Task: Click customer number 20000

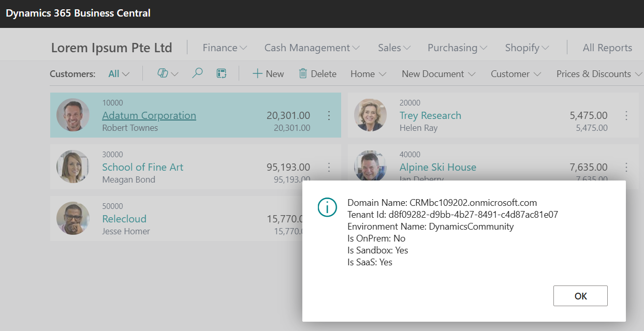Action: click(x=410, y=103)
